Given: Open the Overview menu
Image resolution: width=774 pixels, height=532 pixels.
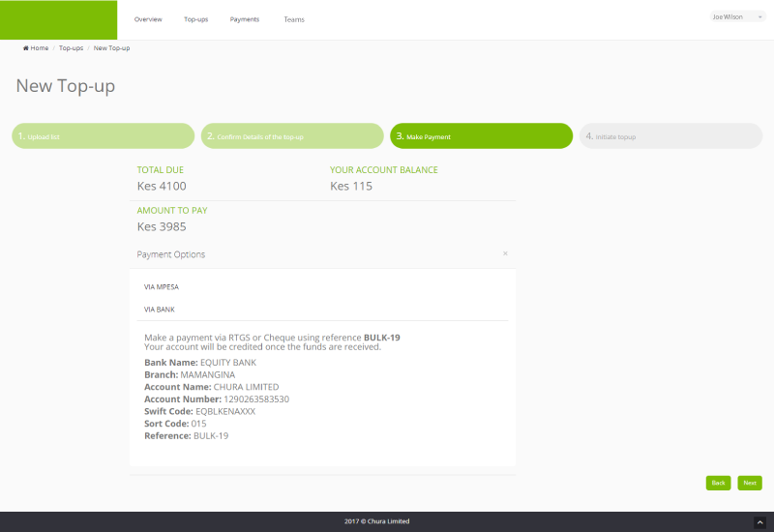Looking at the screenshot, I should pos(148,19).
